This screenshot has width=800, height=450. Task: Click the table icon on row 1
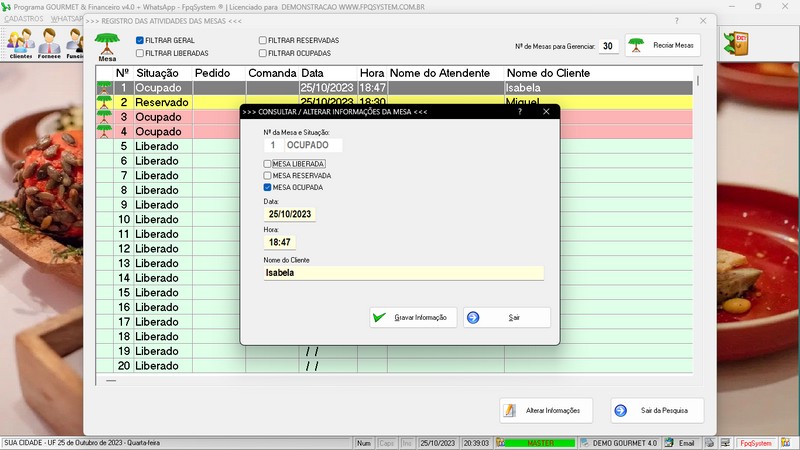coord(105,87)
